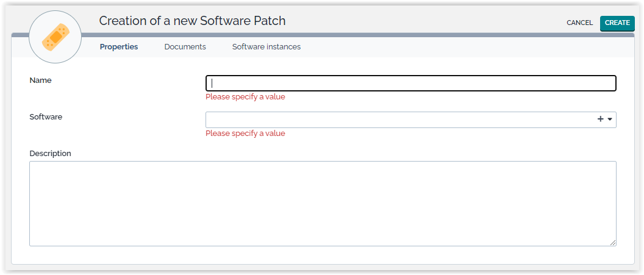Click the 'Creation of a new Software Patch' title
Viewport: 644px width, 275px height.
click(192, 21)
